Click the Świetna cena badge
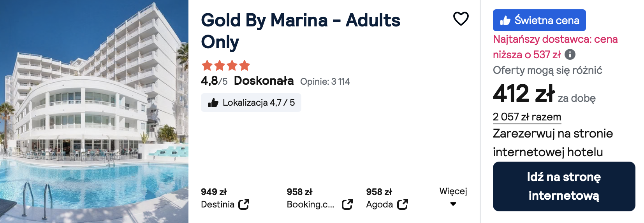The height and width of the screenshot is (223, 644). click(x=539, y=20)
